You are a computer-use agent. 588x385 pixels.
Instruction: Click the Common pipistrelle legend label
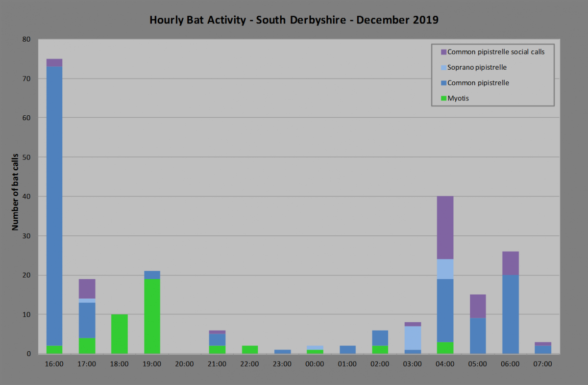pos(479,83)
